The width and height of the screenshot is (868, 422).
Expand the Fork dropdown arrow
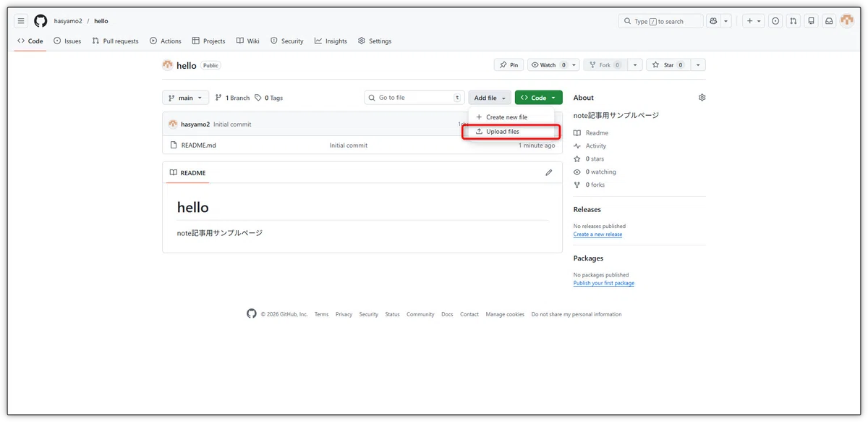pyautogui.click(x=634, y=65)
